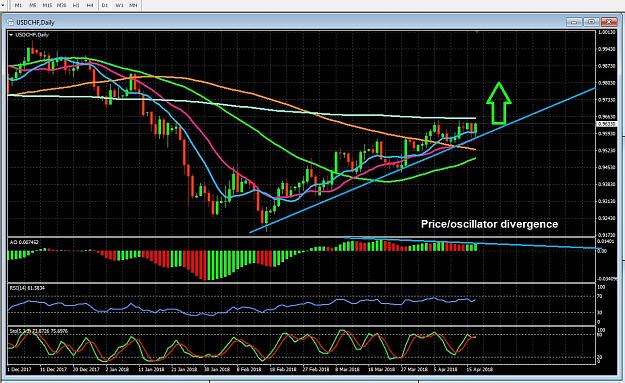Select the MN monthly timeframe
625x383 pixels.
[x=133, y=5]
